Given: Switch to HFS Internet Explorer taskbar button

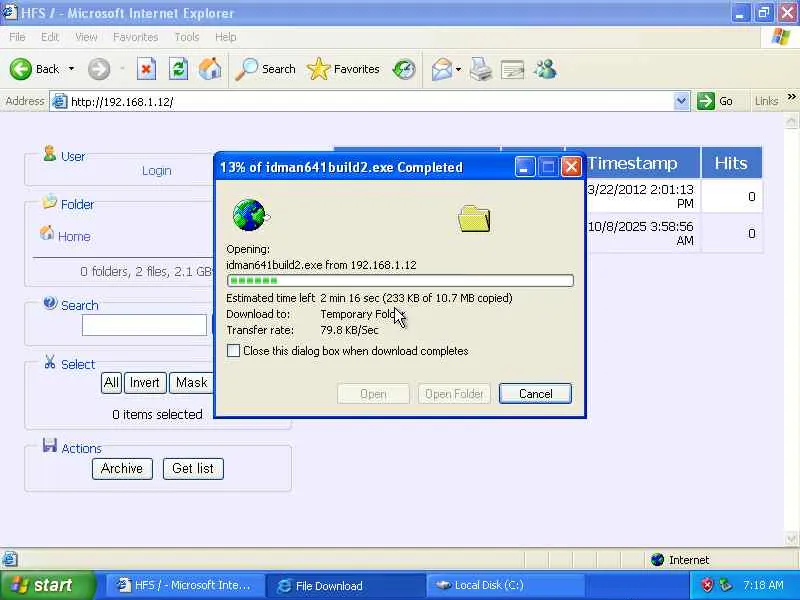Looking at the screenshot, I should click(x=184, y=585).
